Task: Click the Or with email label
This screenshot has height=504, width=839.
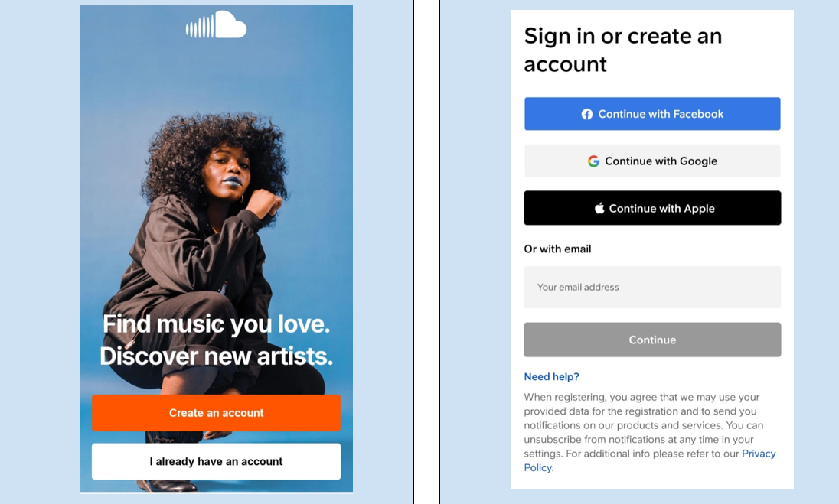Action: (557, 249)
